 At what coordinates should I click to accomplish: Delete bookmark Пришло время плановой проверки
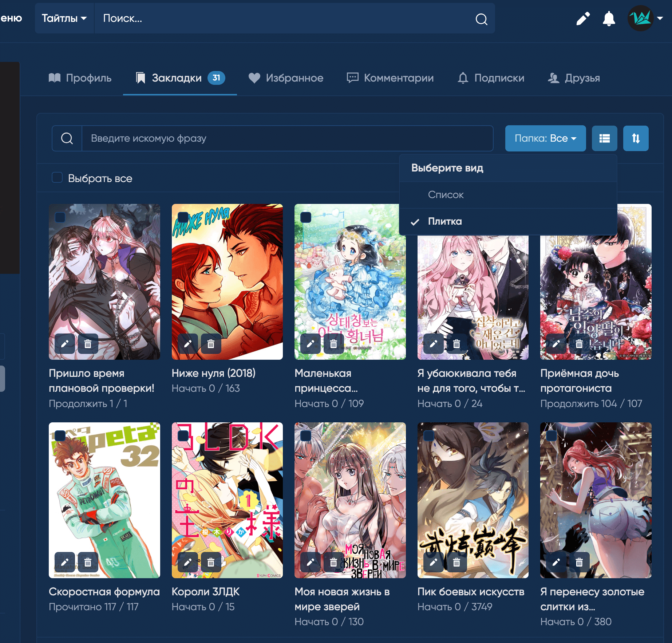tap(88, 344)
